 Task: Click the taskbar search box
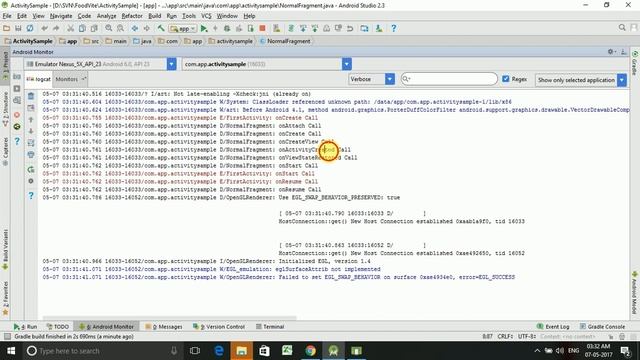[103, 351]
